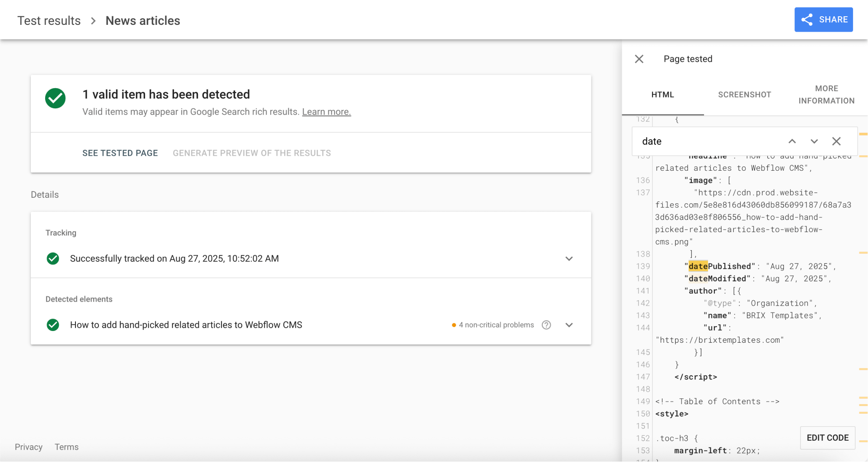Click the green check in Tracking row

tap(53, 259)
